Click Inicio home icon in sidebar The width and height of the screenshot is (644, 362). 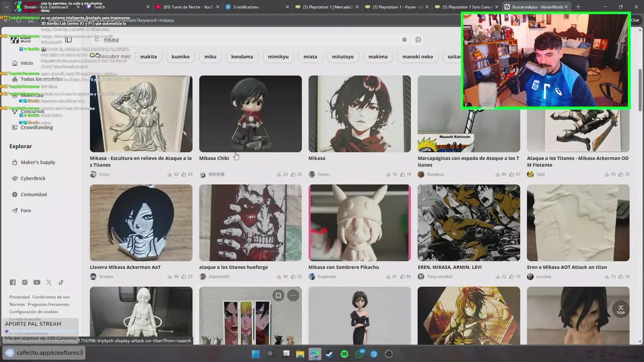[x=15, y=63]
